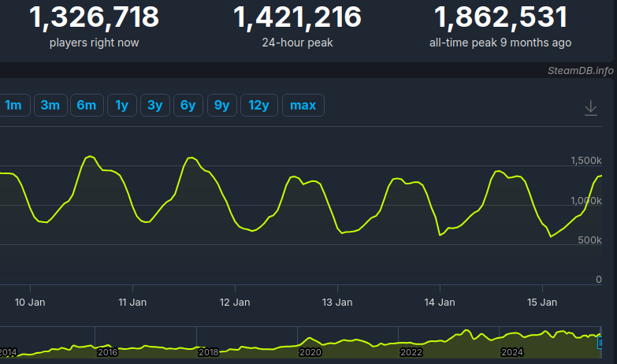This screenshot has height=364, width=617.
Task: Click the 2016 label in overview timeline
Action: click(107, 352)
